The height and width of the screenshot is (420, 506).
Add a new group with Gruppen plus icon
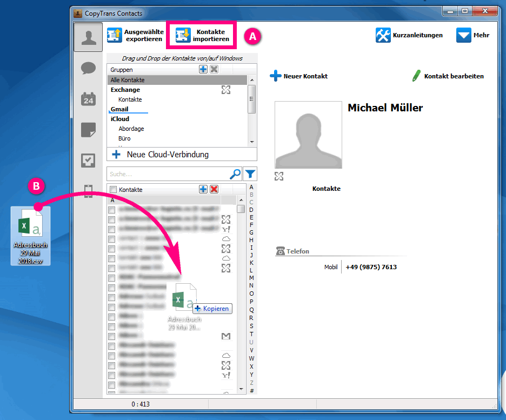click(203, 69)
